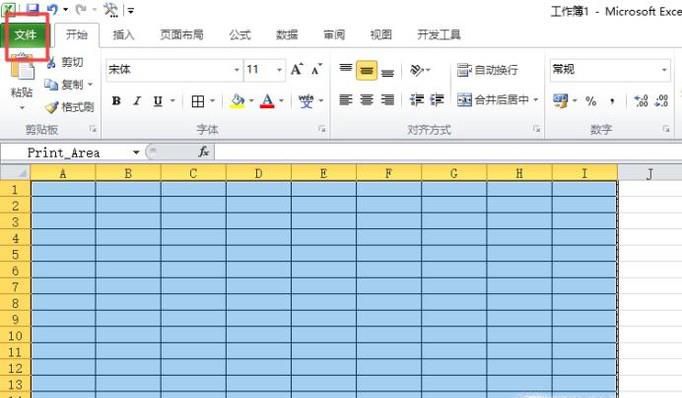The width and height of the screenshot is (682, 398).
Task: Click the fx insert function button
Action: [204, 152]
